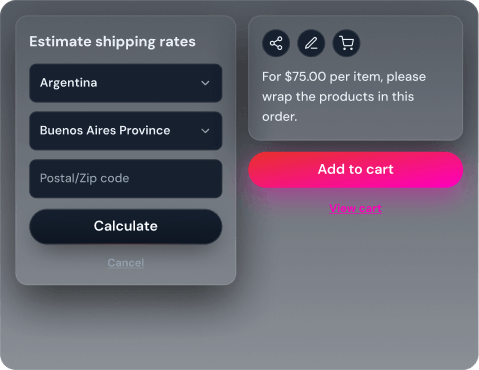Click the Estimate shipping rates heading
The width and height of the screenshot is (479, 370).
tap(112, 42)
